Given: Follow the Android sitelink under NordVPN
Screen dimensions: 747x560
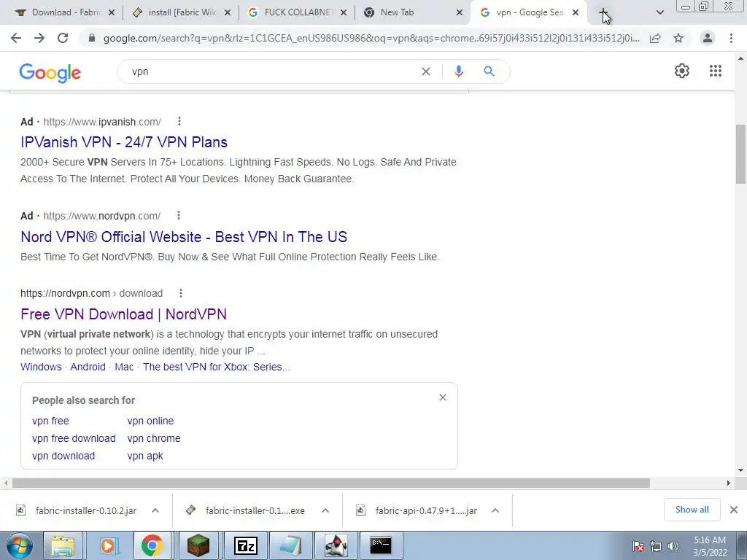Looking at the screenshot, I should (88, 367).
